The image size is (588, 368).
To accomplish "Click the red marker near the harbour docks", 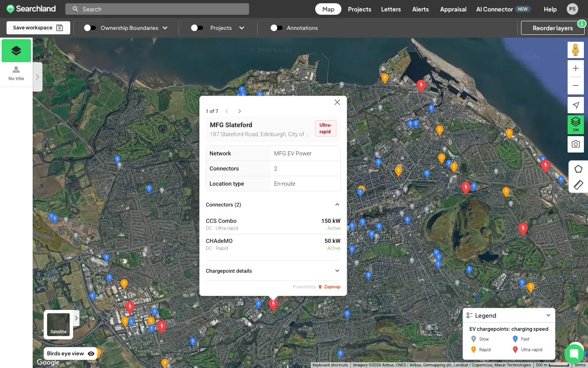I will (421, 86).
